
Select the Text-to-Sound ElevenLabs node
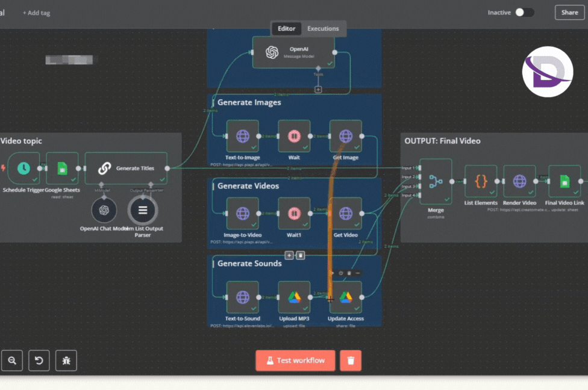243,299
